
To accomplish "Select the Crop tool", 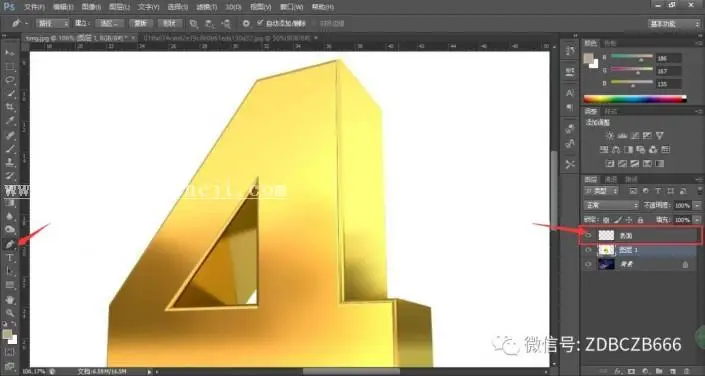I will click(x=10, y=108).
